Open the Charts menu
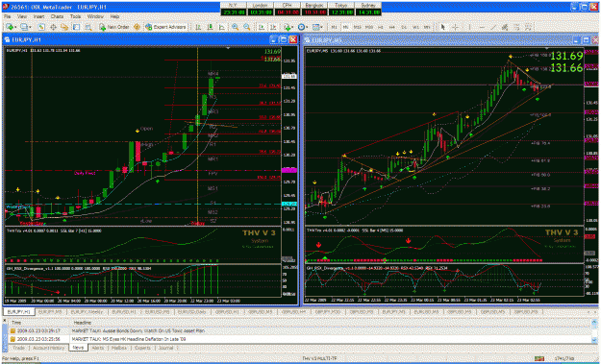The height and width of the screenshot is (364, 601). (57, 17)
